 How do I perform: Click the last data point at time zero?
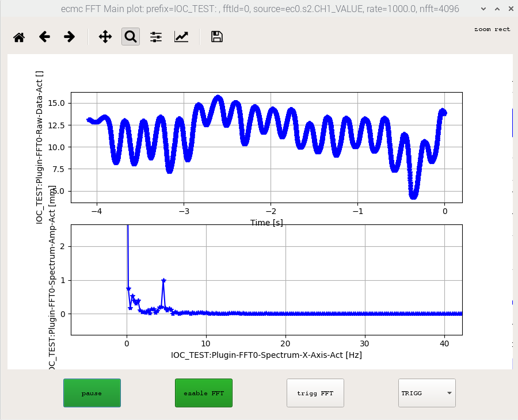click(x=444, y=113)
